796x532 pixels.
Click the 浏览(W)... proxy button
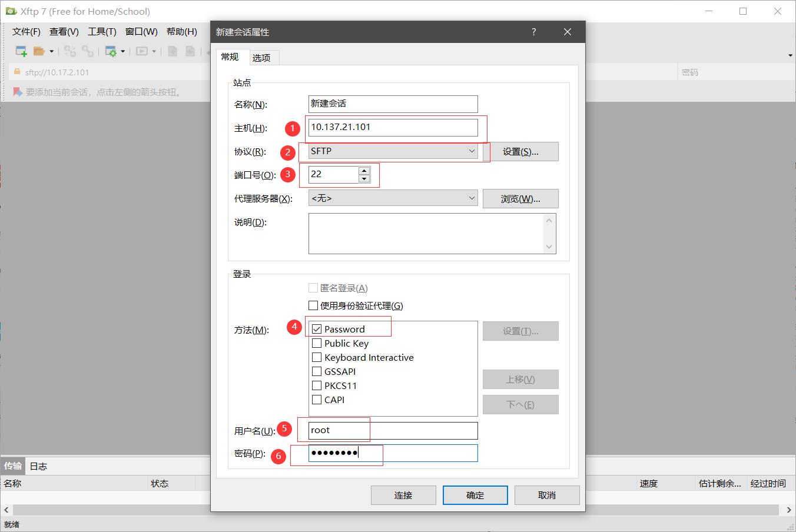(x=520, y=199)
